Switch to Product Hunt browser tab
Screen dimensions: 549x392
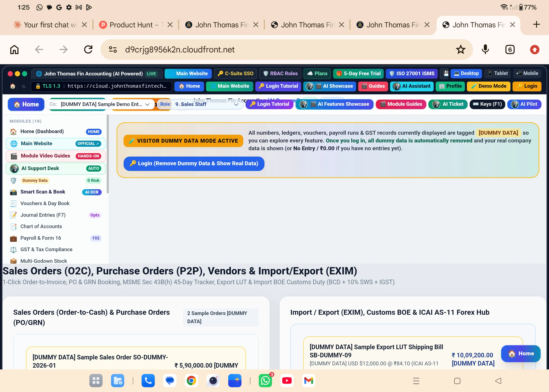[x=132, y=25]
